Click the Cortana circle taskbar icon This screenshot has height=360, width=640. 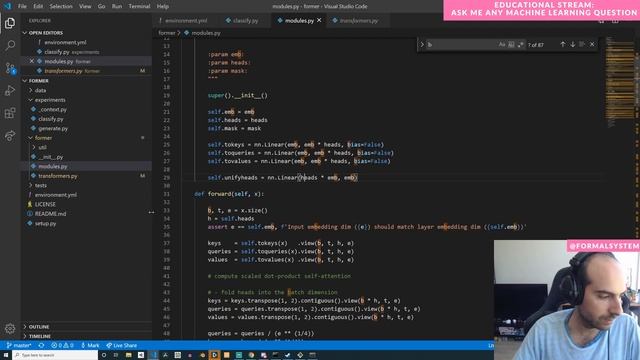click(x=104, y=355)
